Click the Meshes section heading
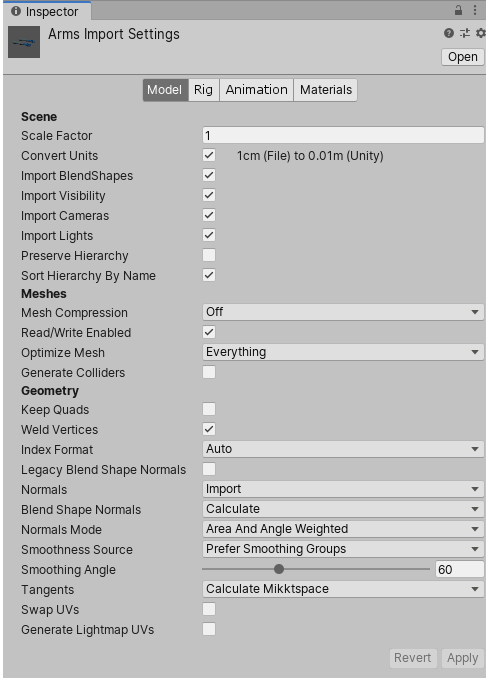Screen dimensions: 495x678 point(44,294)
